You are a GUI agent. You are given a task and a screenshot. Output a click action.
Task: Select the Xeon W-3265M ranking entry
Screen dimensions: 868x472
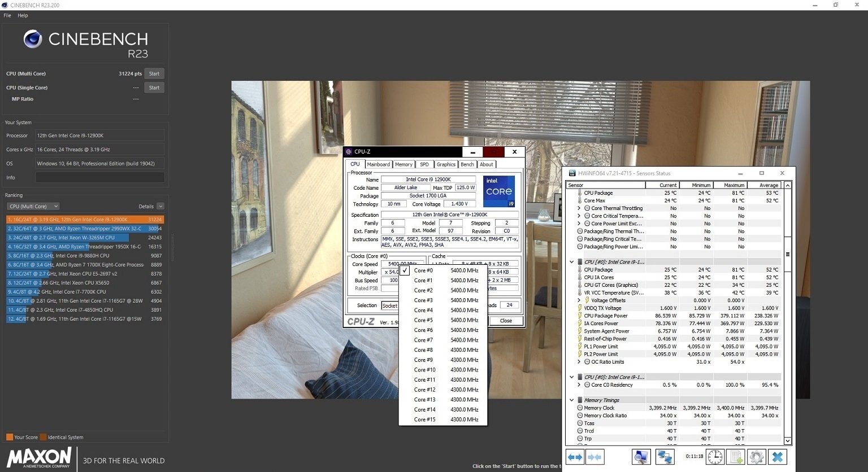pyautogui.click(x=85, y=238)
